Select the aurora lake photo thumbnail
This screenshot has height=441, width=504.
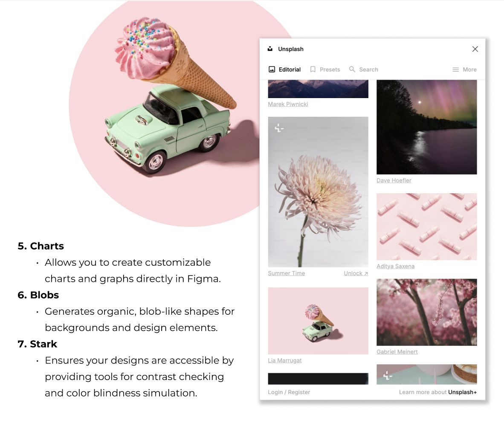[427, 127]
